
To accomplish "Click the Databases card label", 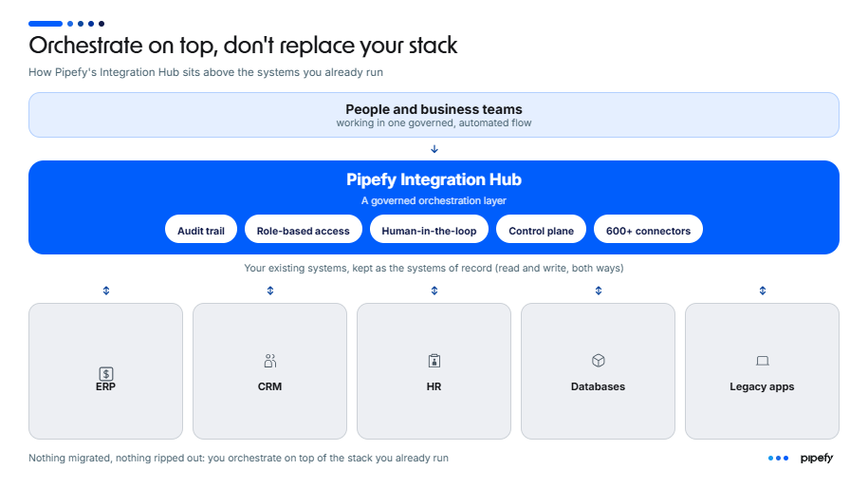I will tap(598, 386).
